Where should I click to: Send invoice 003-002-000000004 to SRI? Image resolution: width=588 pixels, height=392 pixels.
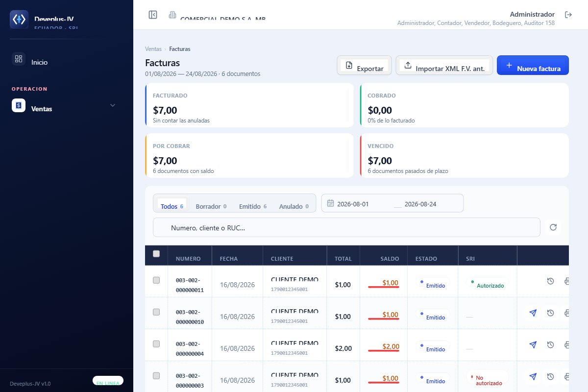pos(533,344)
